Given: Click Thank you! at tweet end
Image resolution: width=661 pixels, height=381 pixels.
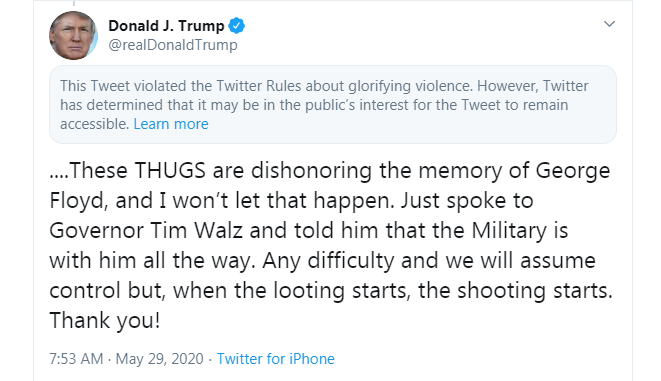Looking at the screenshot, I should tap(105, 320).
